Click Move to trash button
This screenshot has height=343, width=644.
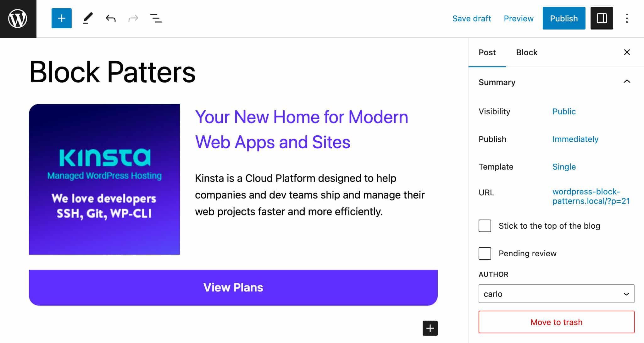pyautogui.click(x=557, y=322)
